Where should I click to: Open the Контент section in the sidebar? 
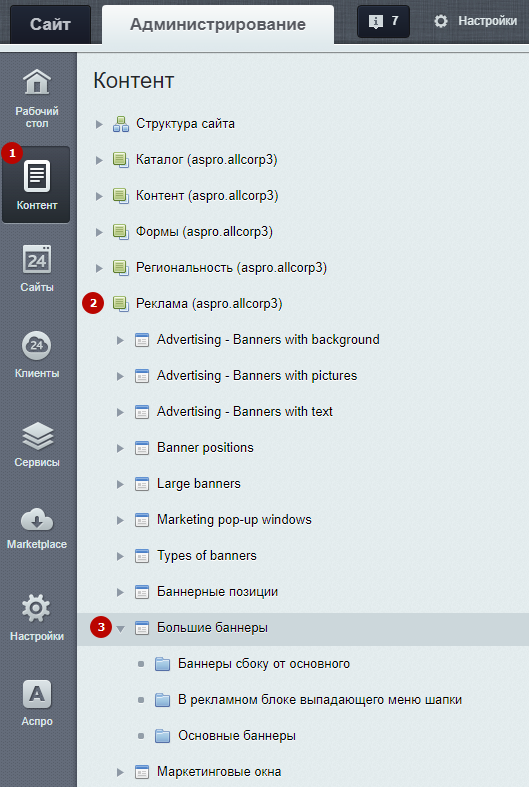coord(36,184)
